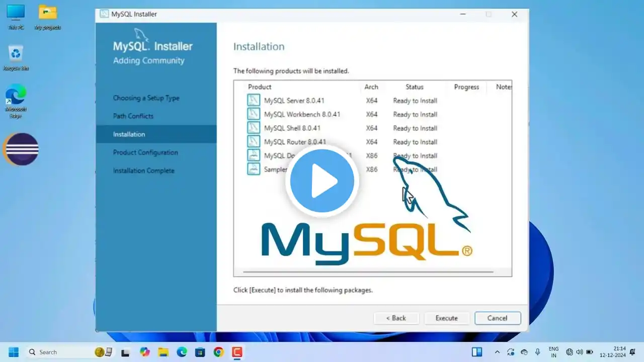Image resolution: width=644 pixels, height=362 pixels.
Task: Open Google Chrome from the taskbar
Action: [x=218, y=352]
